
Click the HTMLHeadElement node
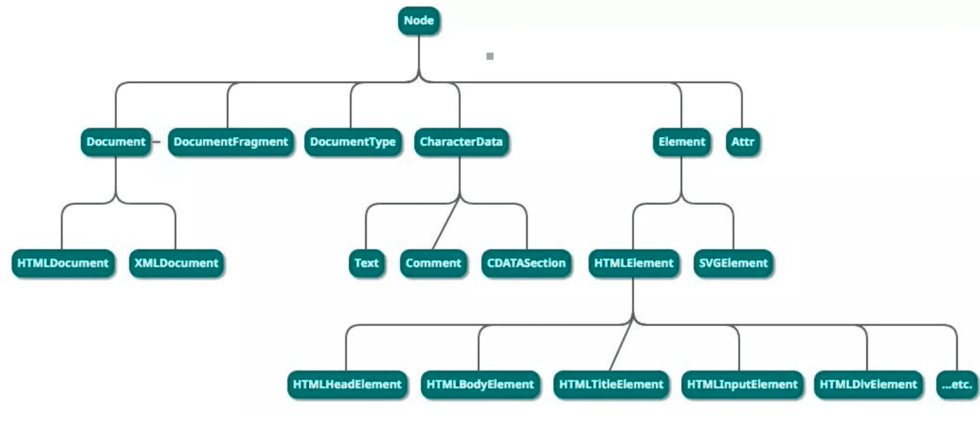(x=347, y=384)
